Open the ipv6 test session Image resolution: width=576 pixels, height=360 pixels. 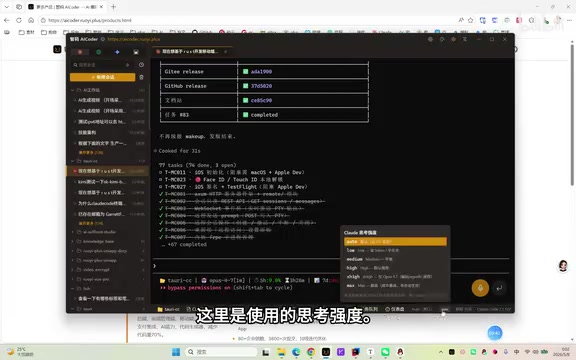pyautogui.click(x=108, y=122)
